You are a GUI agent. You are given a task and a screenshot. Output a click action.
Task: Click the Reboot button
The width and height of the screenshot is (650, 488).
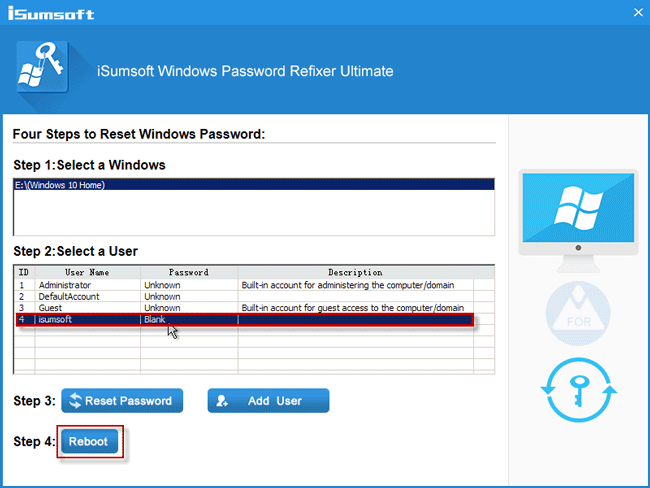tap(90, 441)
